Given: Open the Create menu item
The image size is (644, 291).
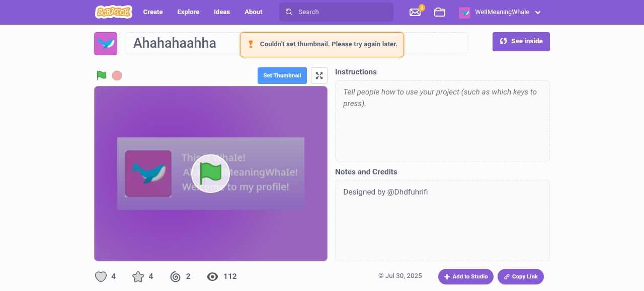Looking at the screenshot, I should coord(153,12).
